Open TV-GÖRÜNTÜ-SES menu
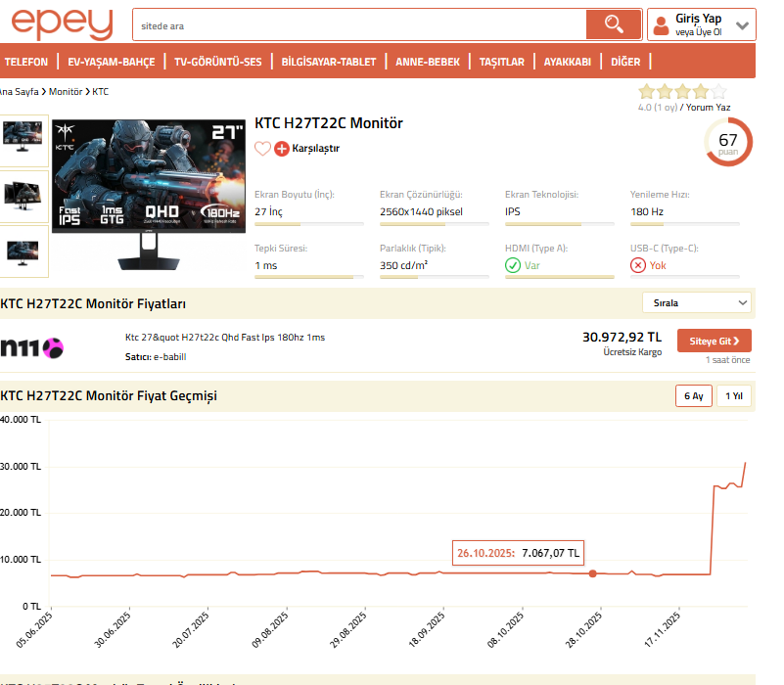 click(218, 62)
